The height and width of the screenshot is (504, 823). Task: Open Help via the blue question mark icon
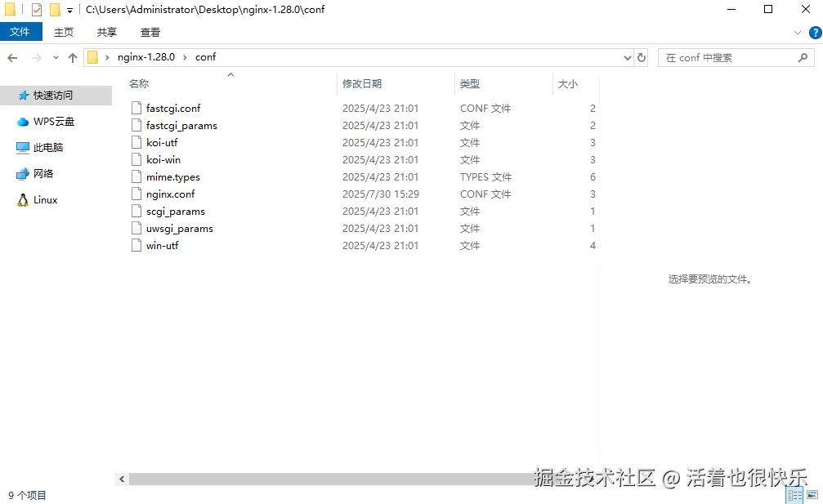click(815, 32)
